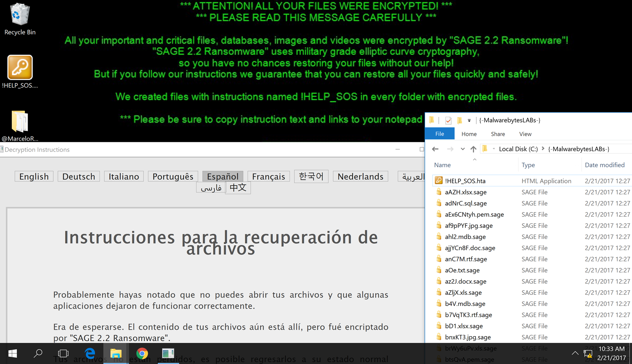The height and width of the screenshot is (364, 632).
Task: Open the Home ribbon tab
Action: click(469, 134)
